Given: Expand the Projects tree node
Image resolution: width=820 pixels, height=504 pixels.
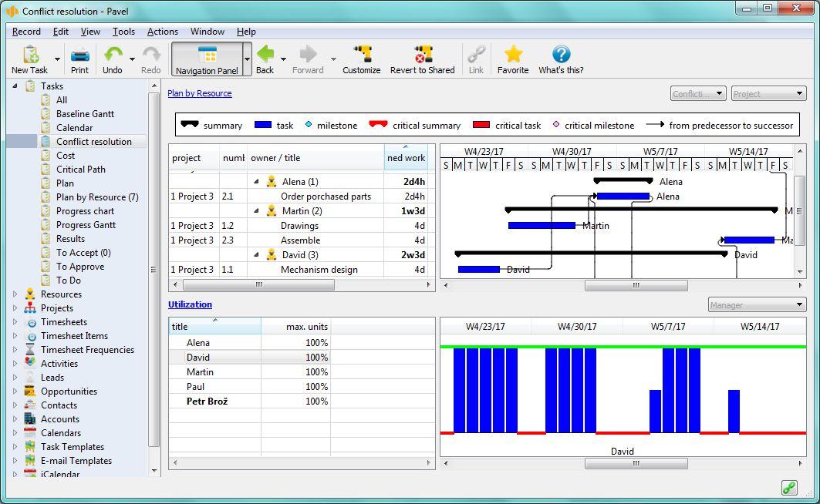Looking at the screenshot, I should (15, 308).
